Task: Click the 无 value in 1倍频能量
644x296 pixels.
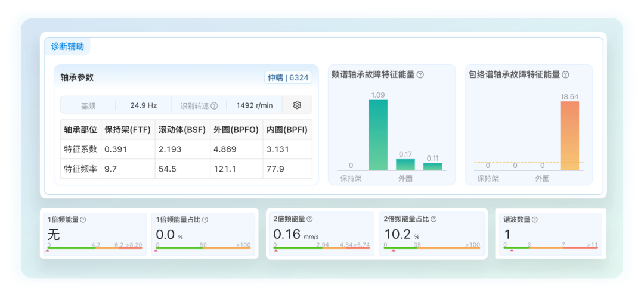Action: click(54, 235)
